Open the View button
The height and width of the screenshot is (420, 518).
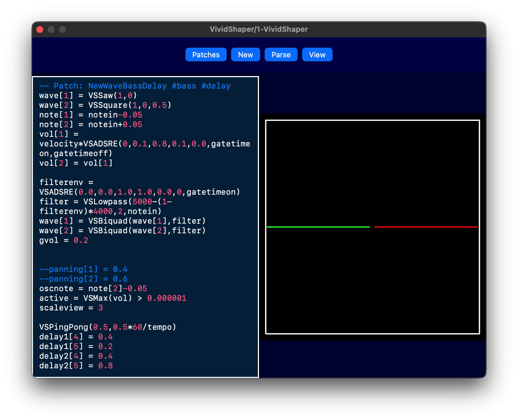pos(317,54)
